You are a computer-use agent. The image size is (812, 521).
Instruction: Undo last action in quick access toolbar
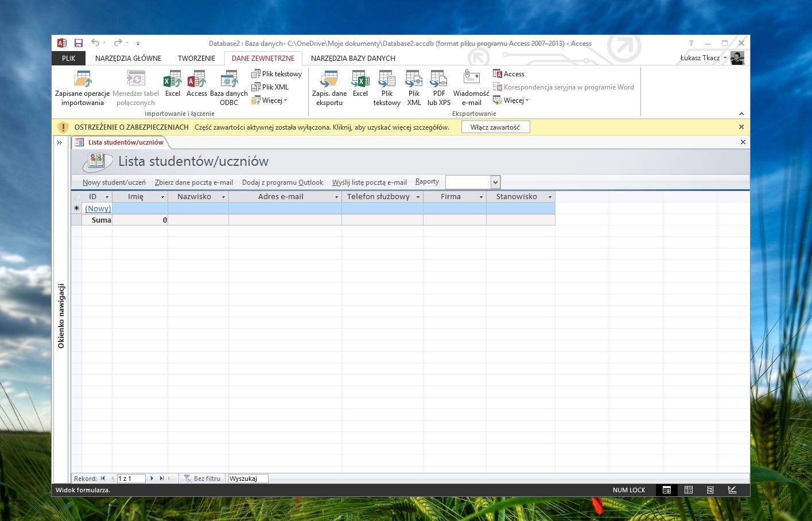point(95,43)
